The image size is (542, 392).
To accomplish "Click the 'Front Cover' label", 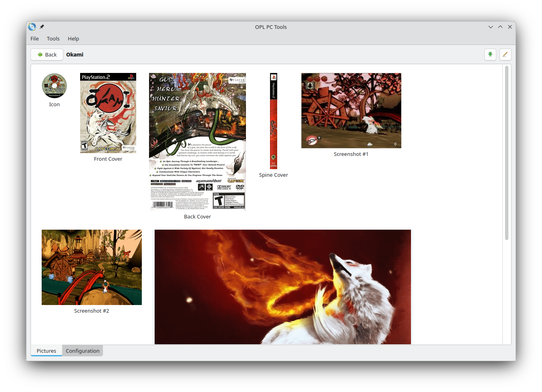I will (108, 159).
